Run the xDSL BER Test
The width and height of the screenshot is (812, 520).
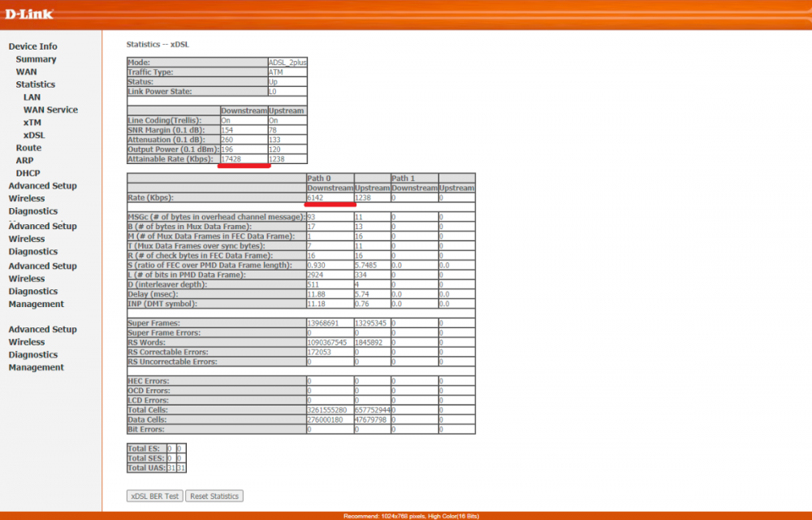coord(154,496)
